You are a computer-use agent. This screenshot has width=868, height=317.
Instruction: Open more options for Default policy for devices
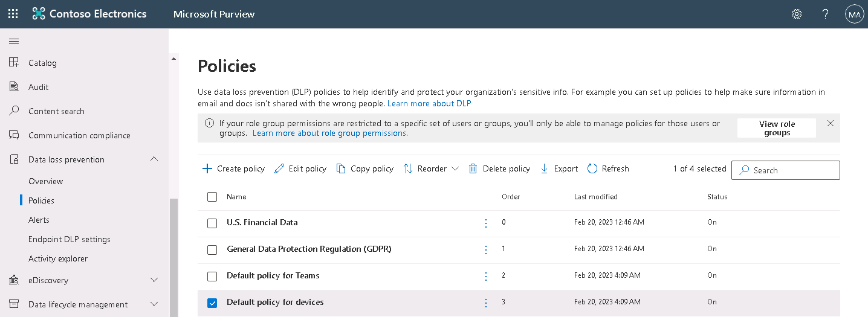(x=486, y=303)
